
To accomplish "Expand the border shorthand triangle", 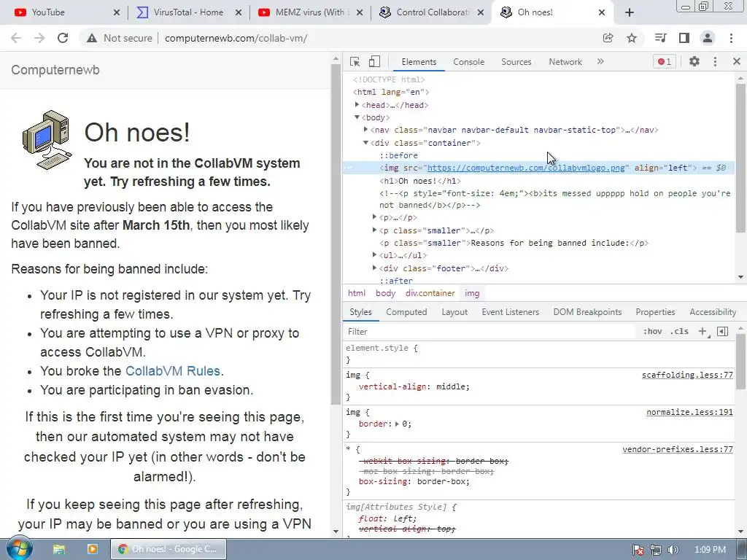I will click(x=397, y=424).
